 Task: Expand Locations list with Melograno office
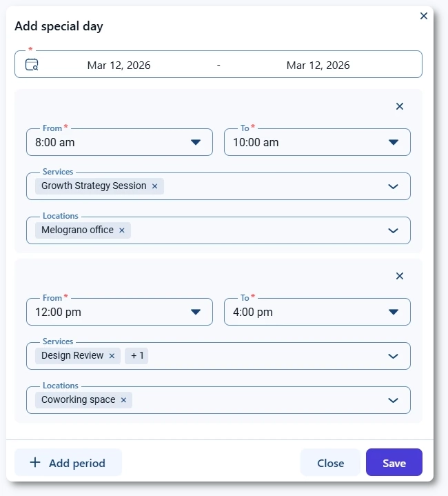(394, 230)
